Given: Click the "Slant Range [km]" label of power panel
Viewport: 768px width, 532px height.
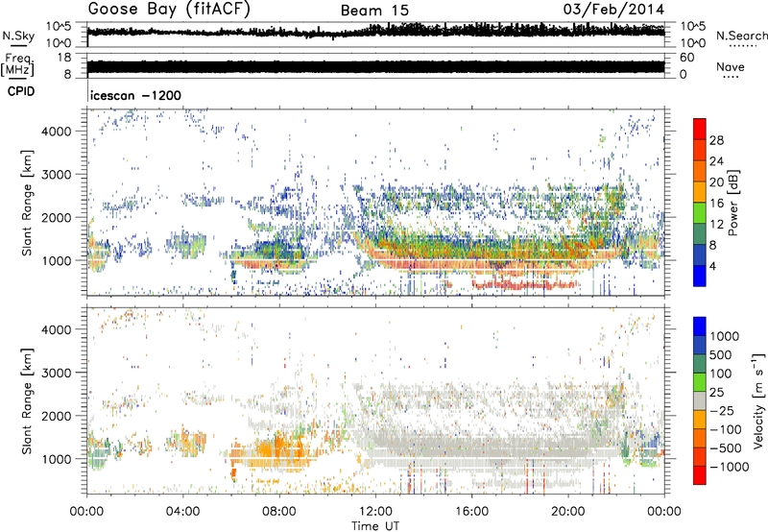Looking at the screenshot, I should pos(27,203).
